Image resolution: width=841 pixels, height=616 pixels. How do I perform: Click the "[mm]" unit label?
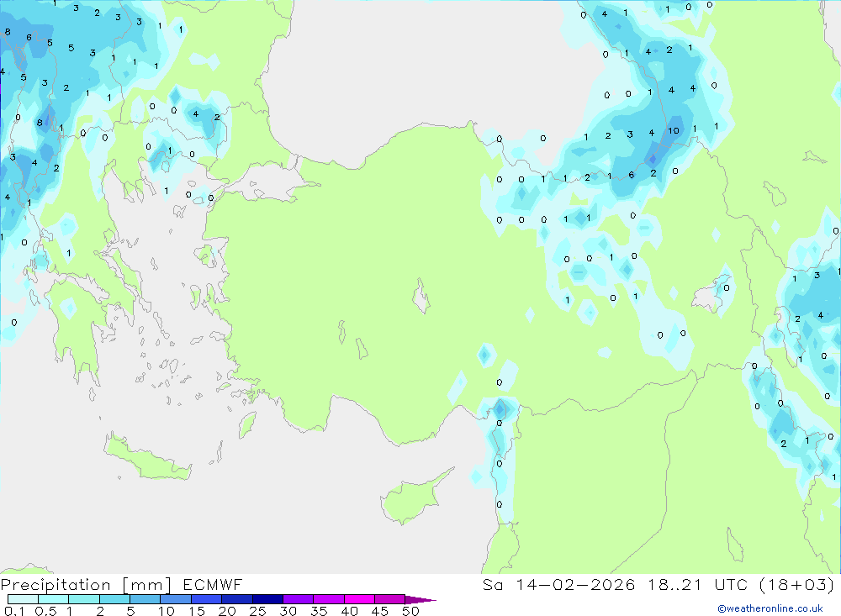click(146, 585)
